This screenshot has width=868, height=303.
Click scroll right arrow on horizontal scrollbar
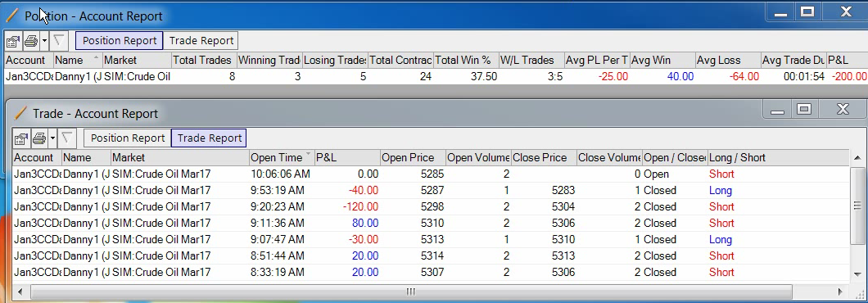(840, 292)
